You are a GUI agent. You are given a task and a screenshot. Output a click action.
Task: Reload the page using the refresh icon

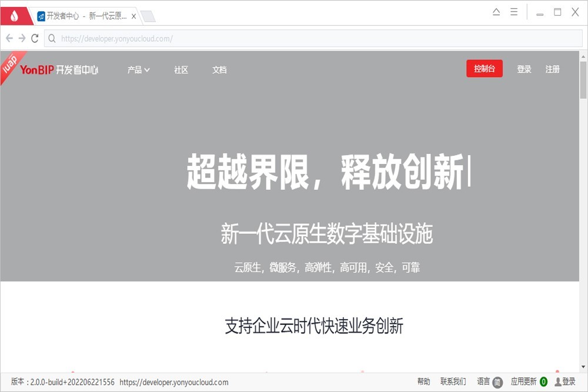[35, 38]
